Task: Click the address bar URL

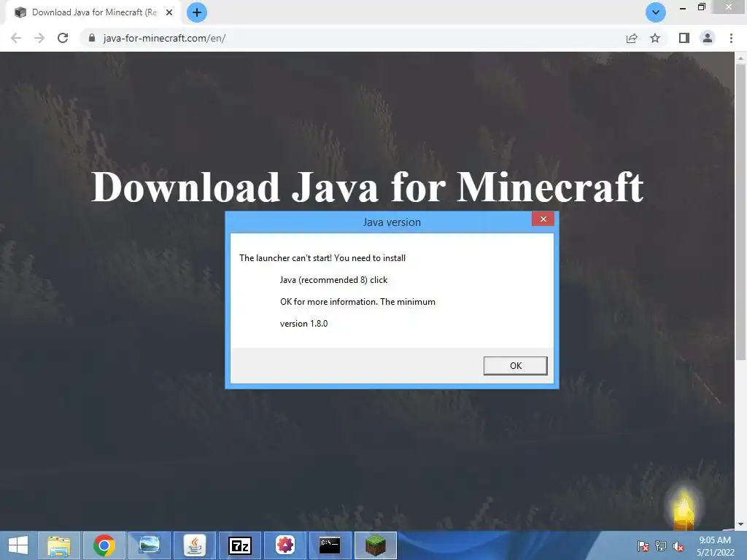Action: pos(164,38)
